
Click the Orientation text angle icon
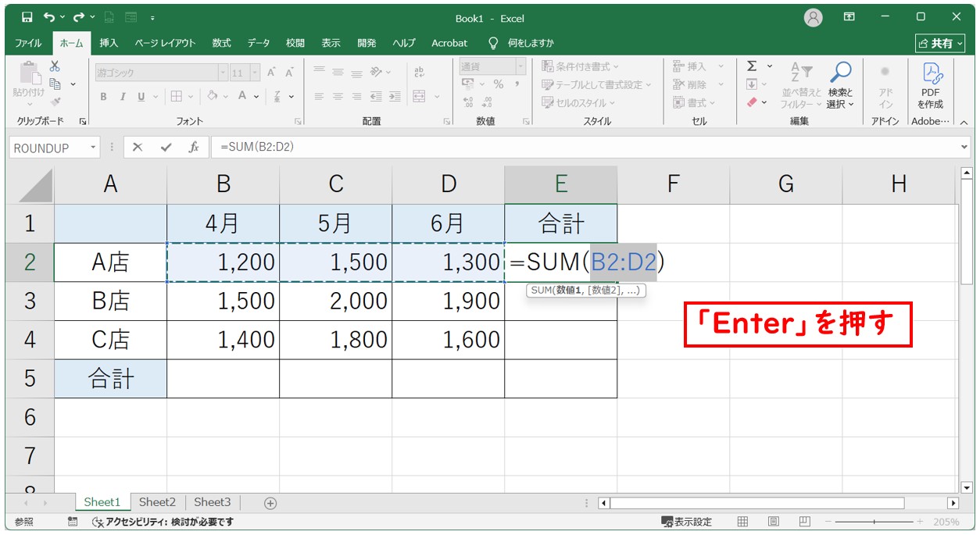[x=377, y=72]
